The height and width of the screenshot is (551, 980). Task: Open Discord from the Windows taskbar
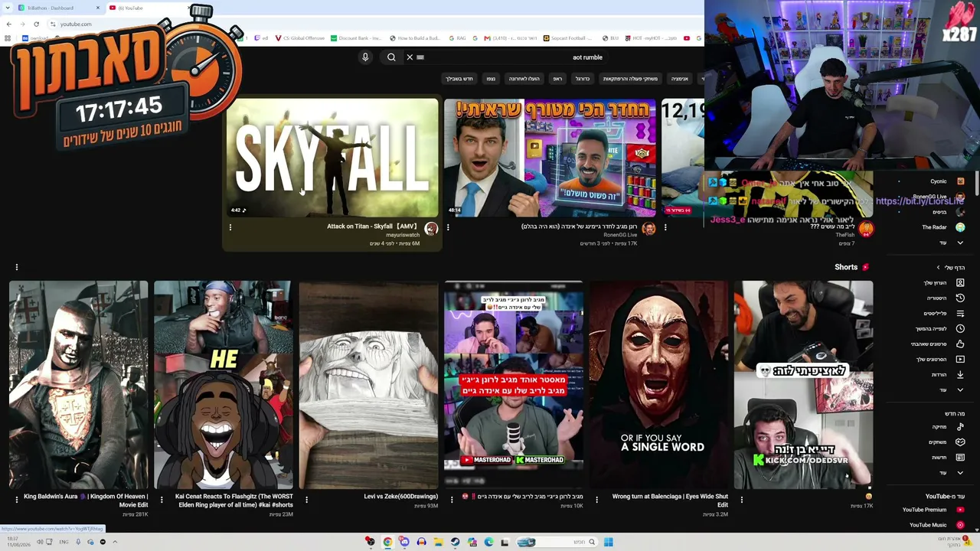(404, 542)
